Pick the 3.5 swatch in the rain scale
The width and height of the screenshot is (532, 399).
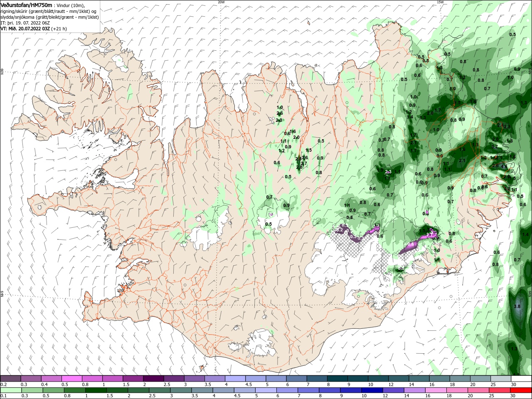pos(202,390)
